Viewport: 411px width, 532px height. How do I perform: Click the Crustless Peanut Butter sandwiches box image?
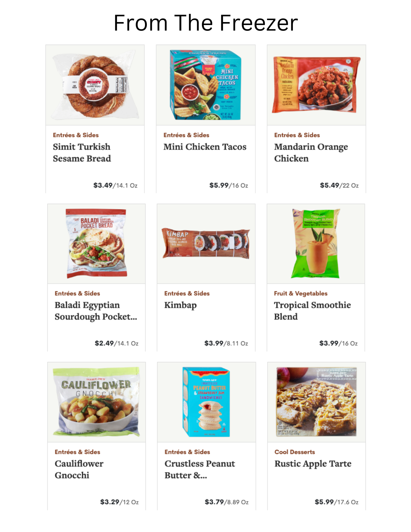pyautogui.click(x=206, y=402)
